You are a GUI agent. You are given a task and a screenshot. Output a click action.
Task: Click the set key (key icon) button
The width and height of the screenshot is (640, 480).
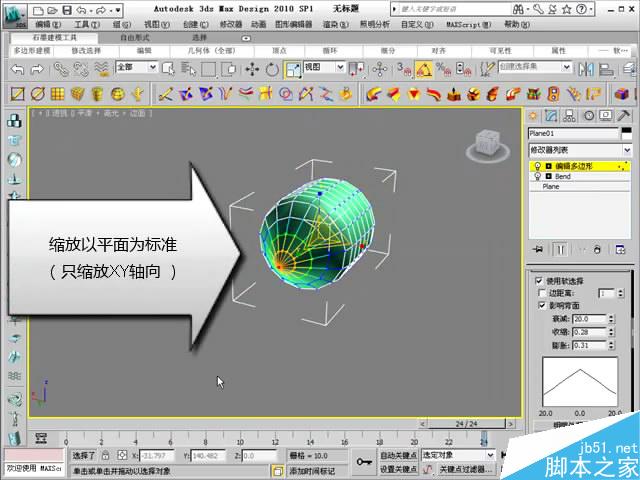[x=363, y=462]
